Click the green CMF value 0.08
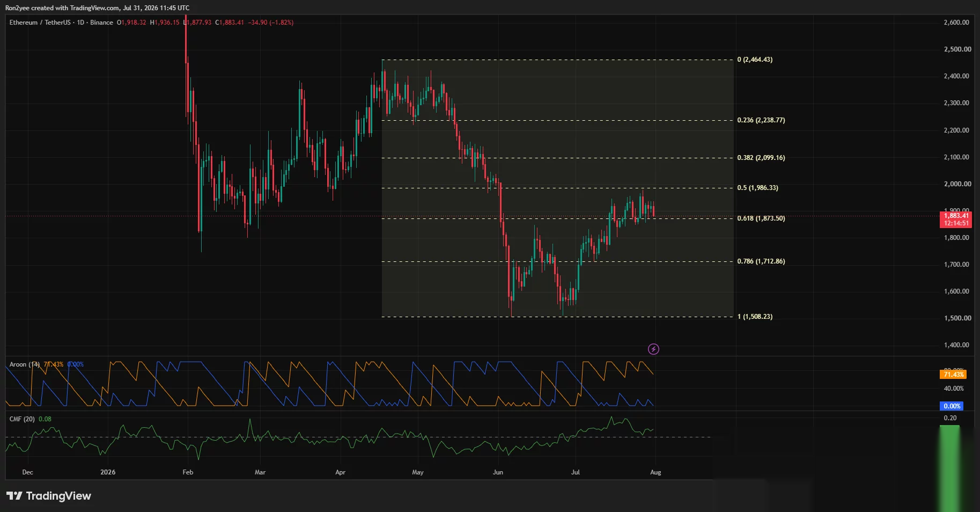The height and width of the screenshot is (512, 980). click(45, 419)
